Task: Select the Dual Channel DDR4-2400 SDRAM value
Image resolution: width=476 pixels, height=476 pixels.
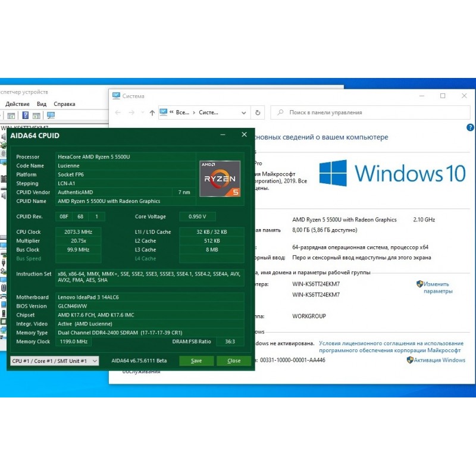Action: (x=150, y=333)
